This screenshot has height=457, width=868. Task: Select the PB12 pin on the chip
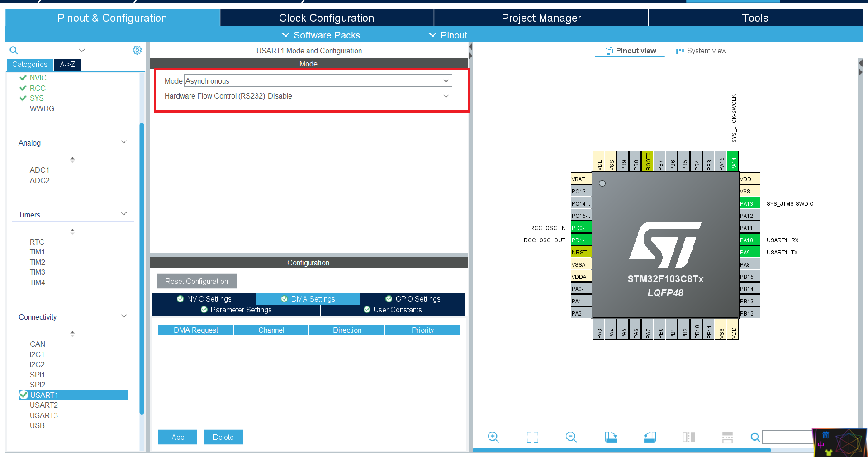749,313
